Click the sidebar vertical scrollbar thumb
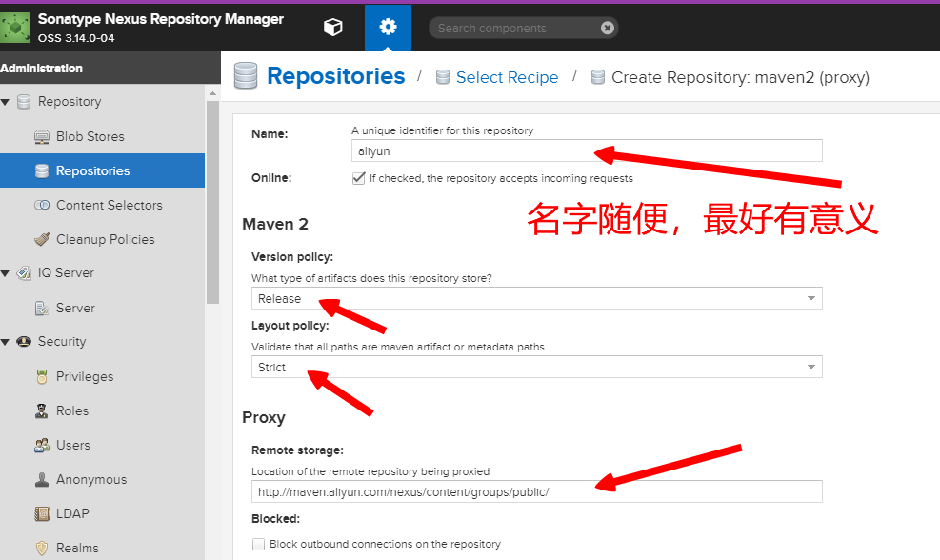940x560 pixels. 212,203
